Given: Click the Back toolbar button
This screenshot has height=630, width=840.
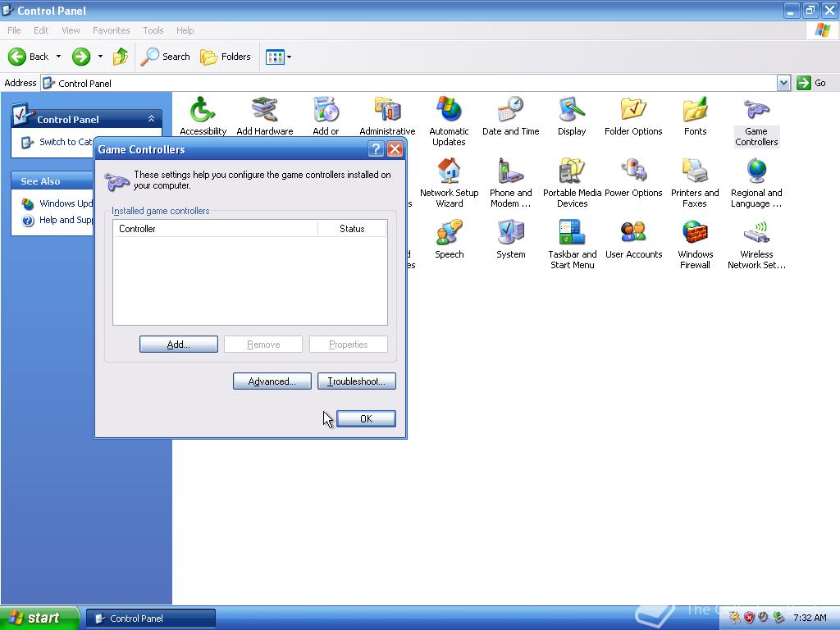Looking at the screenshot, I should tap(29, 57).
